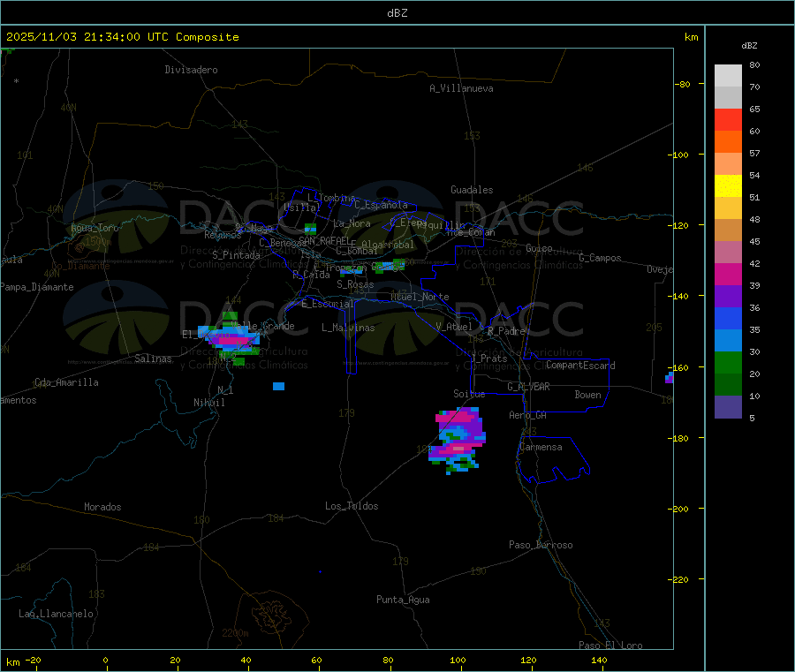Click the Cda_Amarilla place label

point(66,382)
